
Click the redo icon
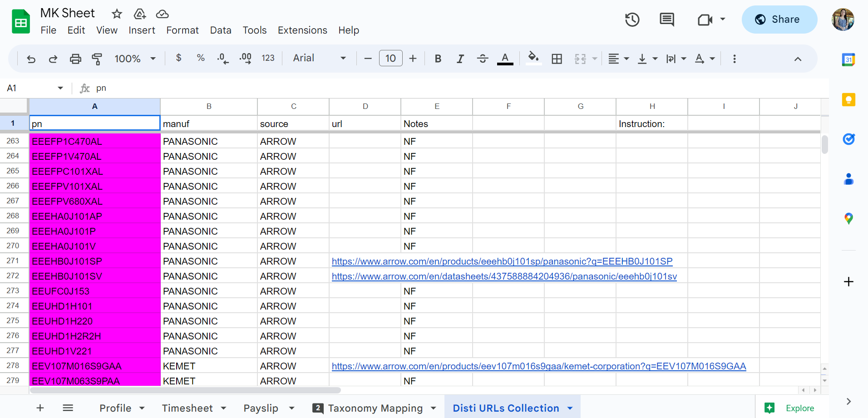coord(53,59)
